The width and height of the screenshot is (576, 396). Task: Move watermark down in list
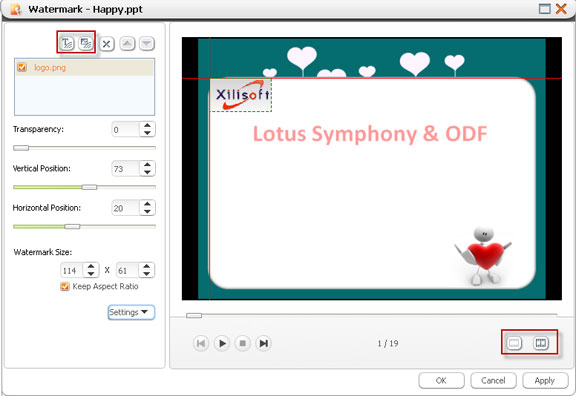[x=147, y=44]
